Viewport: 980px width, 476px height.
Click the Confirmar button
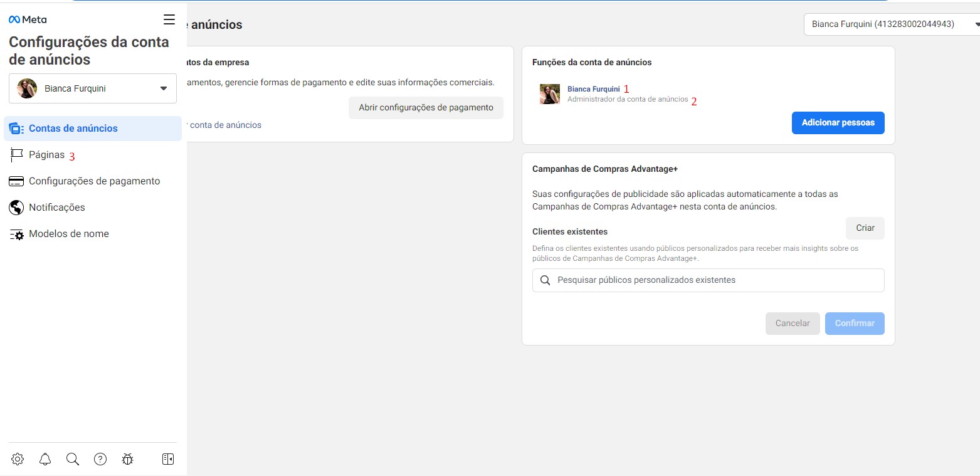point(855,324)
